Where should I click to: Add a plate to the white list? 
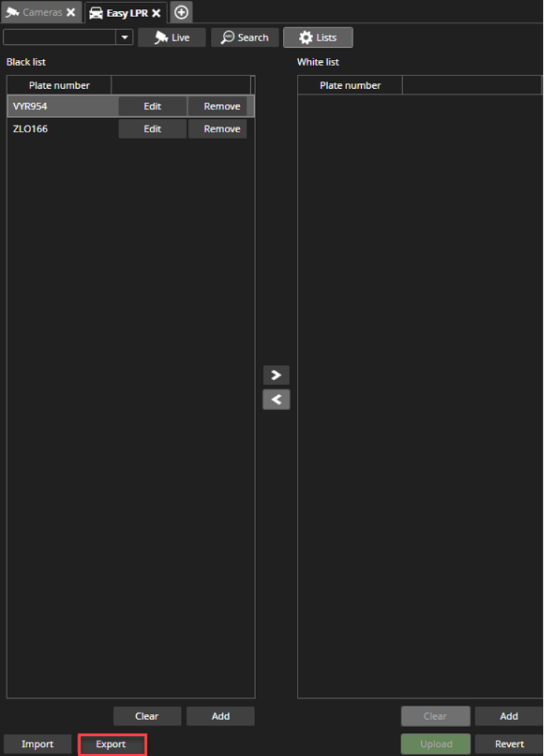click(508, 716)
